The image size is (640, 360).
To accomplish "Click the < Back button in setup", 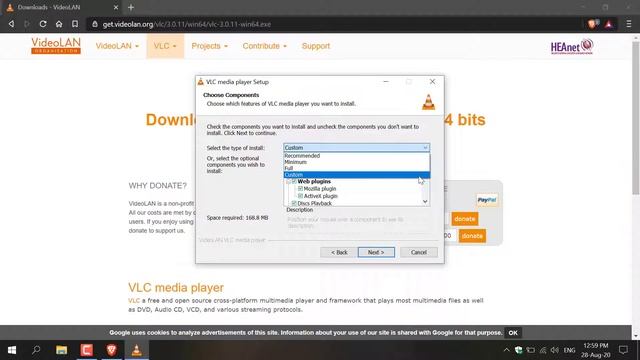I will coord(339,252).
